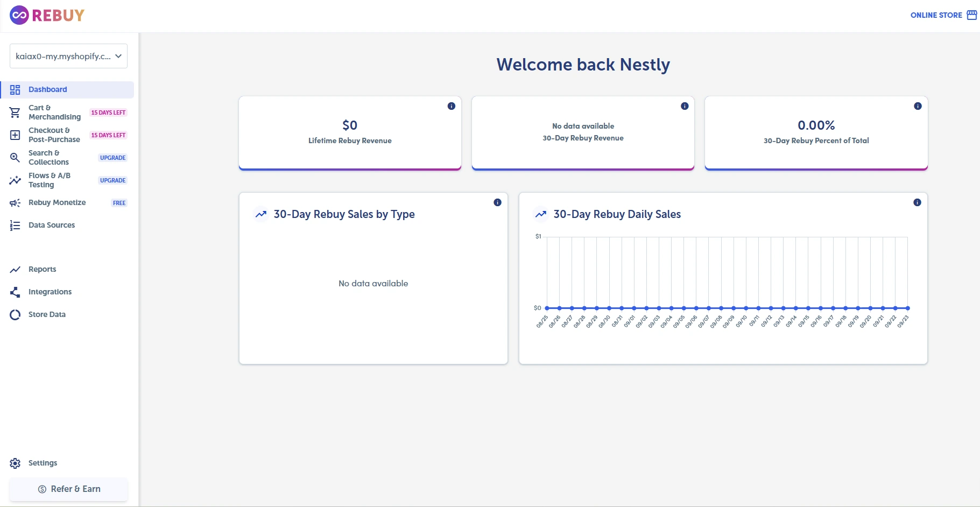Open Search & Collections section
Image resolution: width=980 pixels, height=507 pixels.
pyautogui.click(x=67, y=158)
